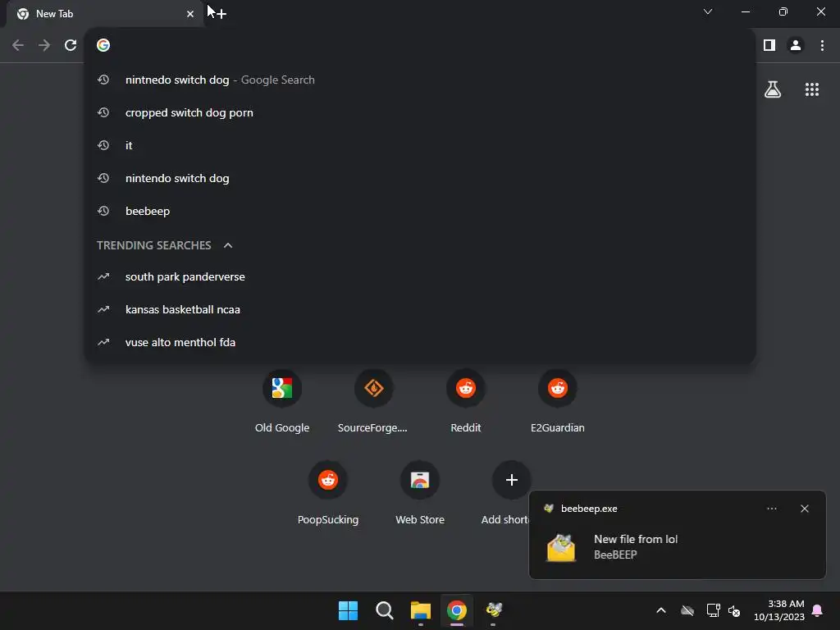Click the Google logo in the address bar
Image resolution: width=840 pixels, height=630 pixels.
click(103, 45)
